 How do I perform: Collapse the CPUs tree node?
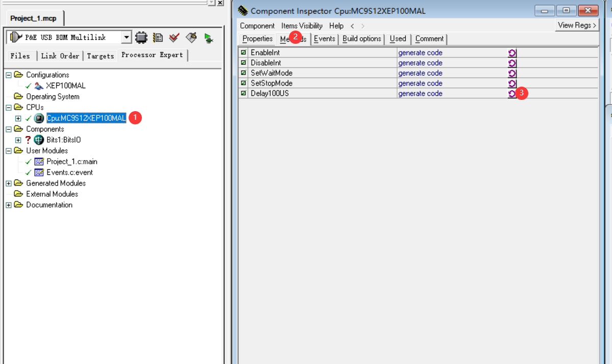point(9,107)
